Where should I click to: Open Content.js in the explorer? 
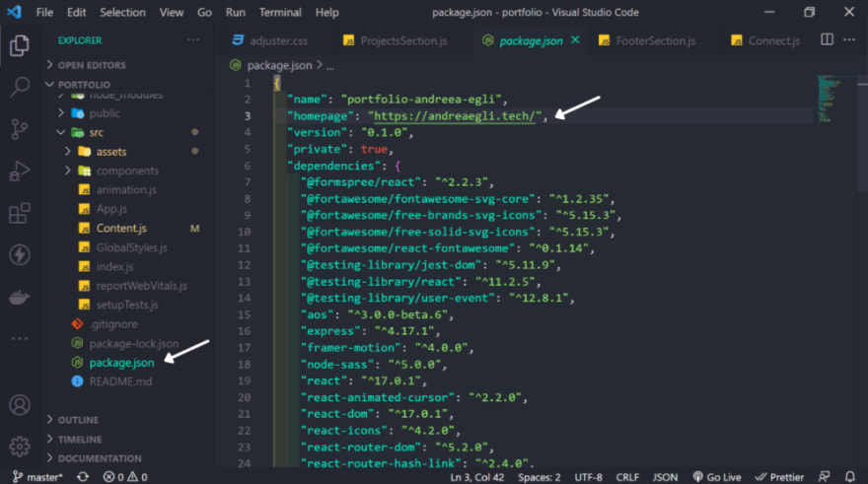tap(121, 228)
